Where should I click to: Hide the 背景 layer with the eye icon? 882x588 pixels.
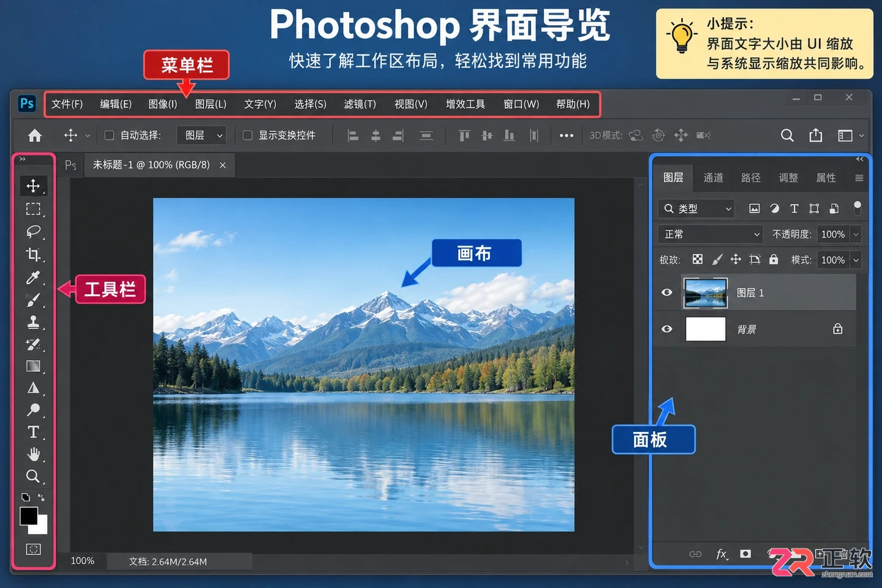point(667,329)
